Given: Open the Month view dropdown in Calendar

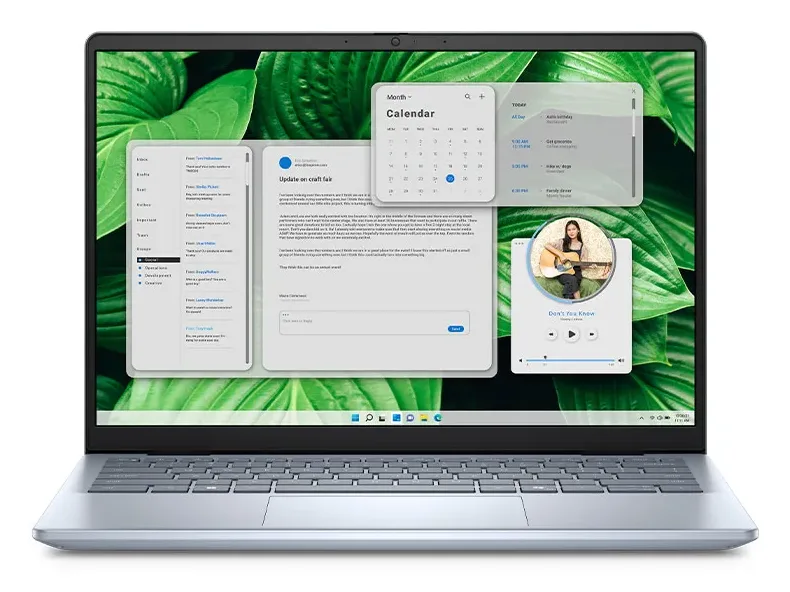Looking at the screenshot, I should point(399,97).
